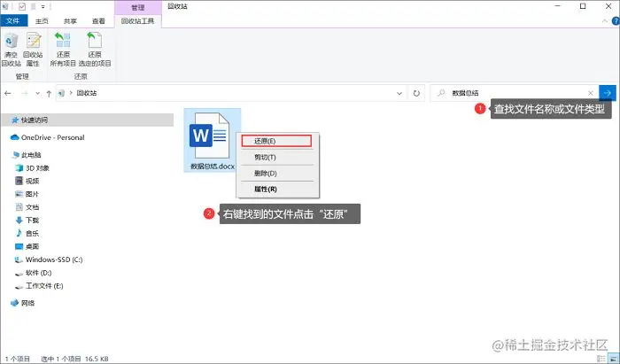Screen dimensions: 620x364
Task: Click the 管理 contextual tab header
Action: point(138,7)
